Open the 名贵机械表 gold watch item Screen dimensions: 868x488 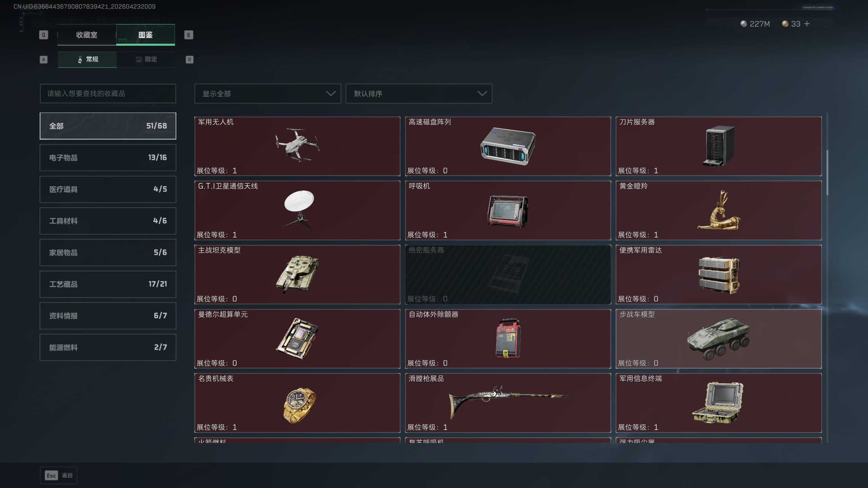coord(297,403)
